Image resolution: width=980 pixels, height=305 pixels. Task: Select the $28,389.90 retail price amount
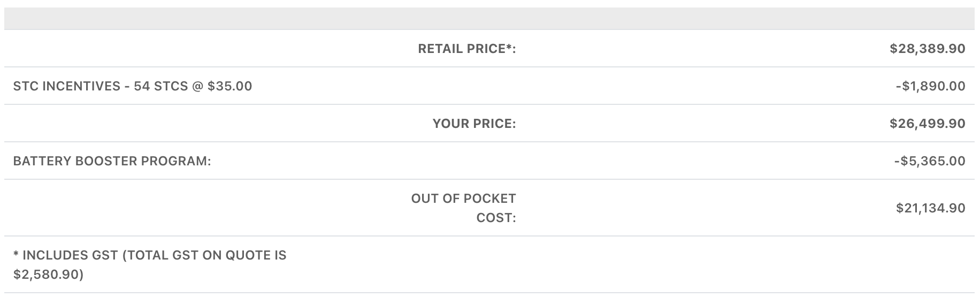tap(927, 49)
